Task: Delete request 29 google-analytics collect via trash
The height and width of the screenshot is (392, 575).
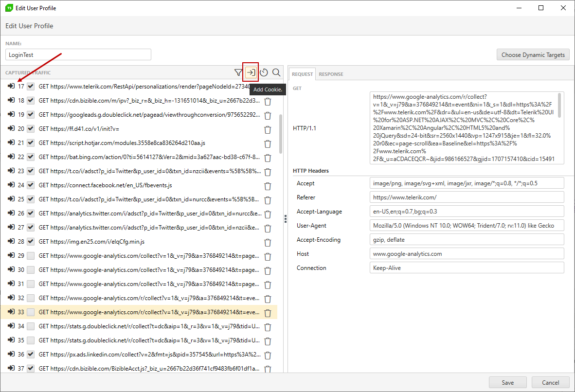Action: tap(268, 257)
